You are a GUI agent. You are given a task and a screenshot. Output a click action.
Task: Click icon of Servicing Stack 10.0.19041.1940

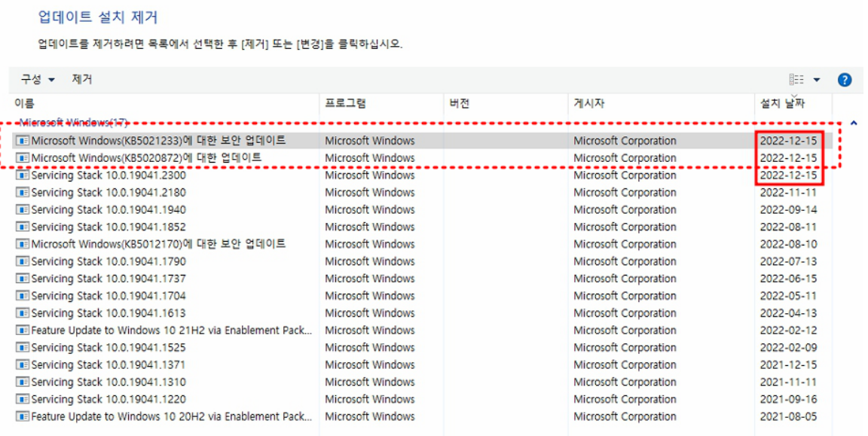tap(23, 209)
